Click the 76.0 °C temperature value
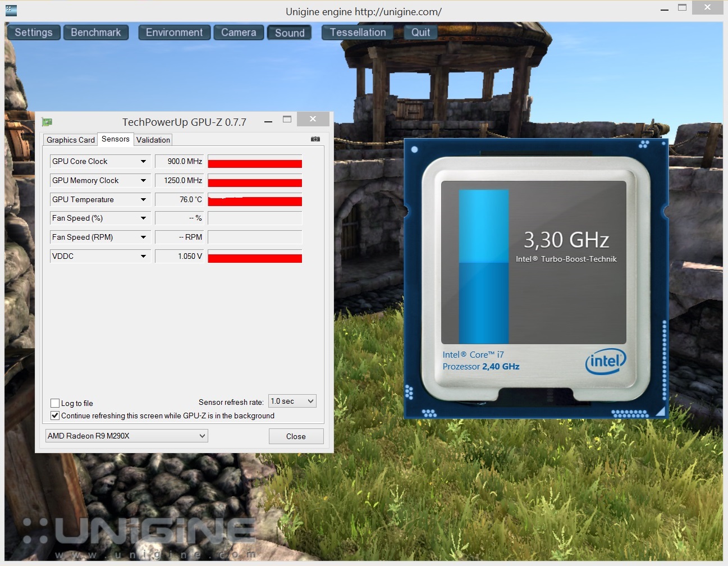 pyautogui.click(x=179, y=200)
